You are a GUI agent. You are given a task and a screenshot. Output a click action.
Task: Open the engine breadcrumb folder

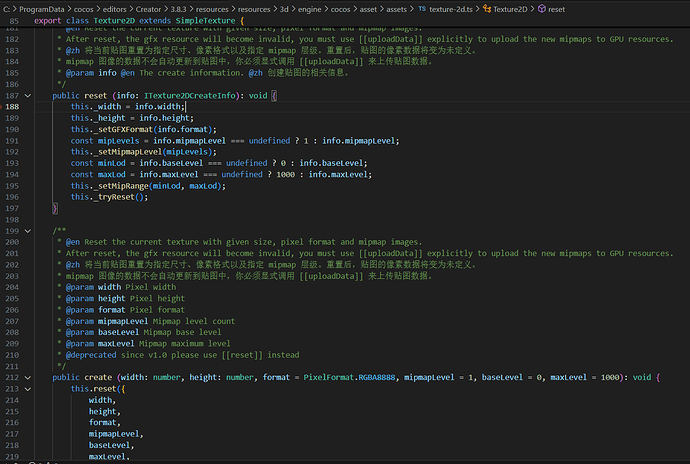click(311, 8)
